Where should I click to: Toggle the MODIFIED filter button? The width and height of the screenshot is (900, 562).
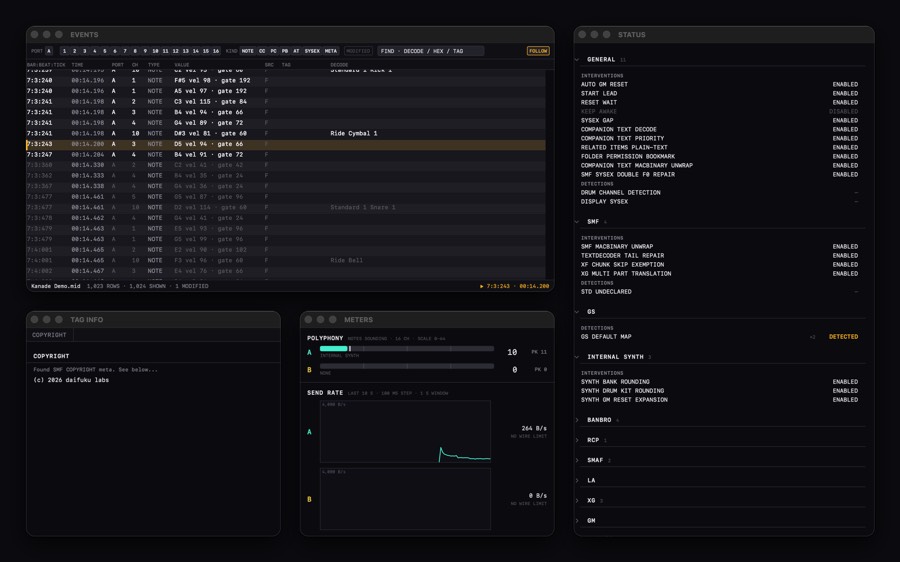pyautogui.click(x=358, y=51)
